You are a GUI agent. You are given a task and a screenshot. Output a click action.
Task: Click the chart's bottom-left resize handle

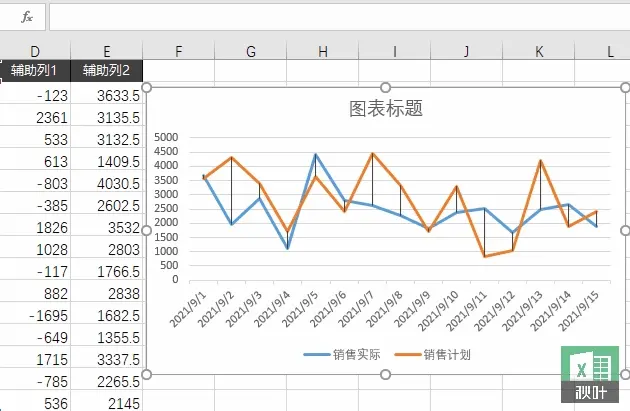point(147,374)
